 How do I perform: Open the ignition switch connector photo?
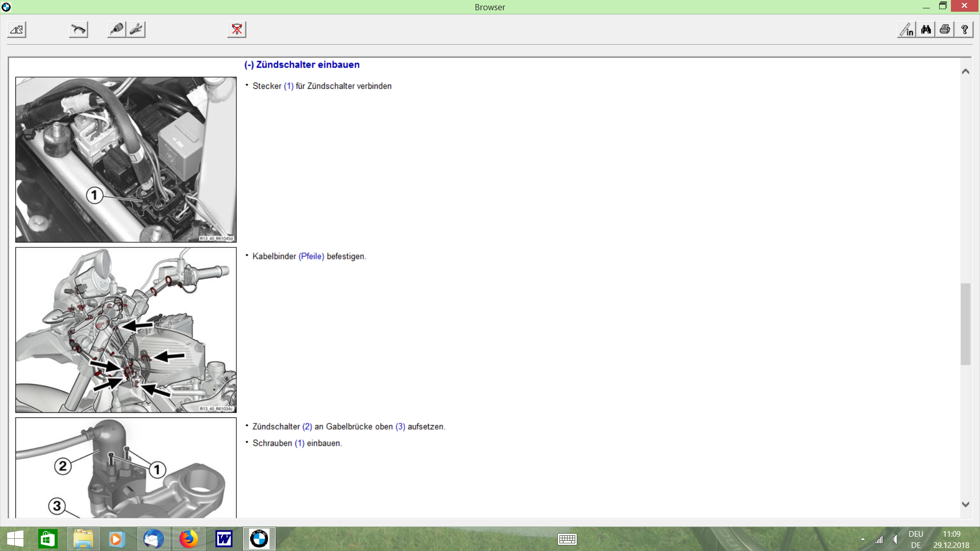(x=126, y=160)
